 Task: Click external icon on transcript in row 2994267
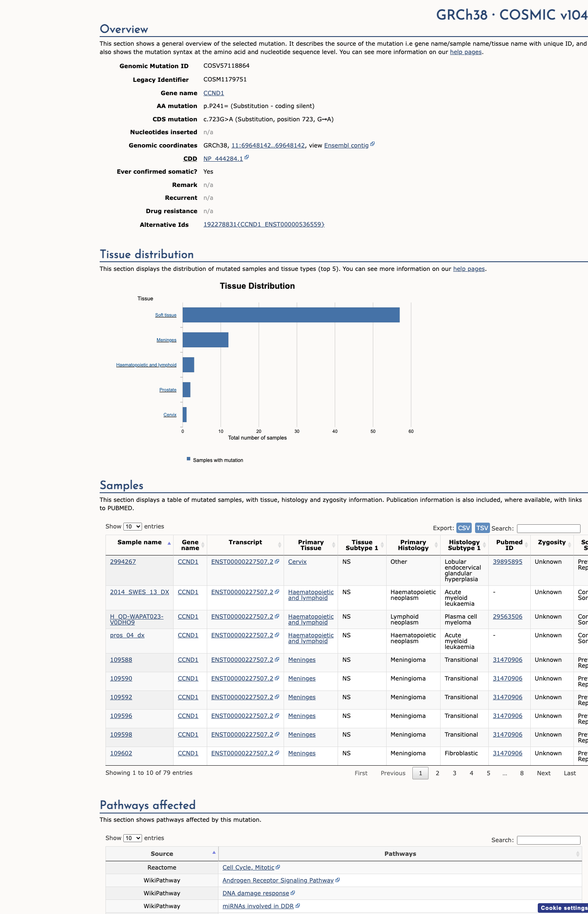(277, 561)
